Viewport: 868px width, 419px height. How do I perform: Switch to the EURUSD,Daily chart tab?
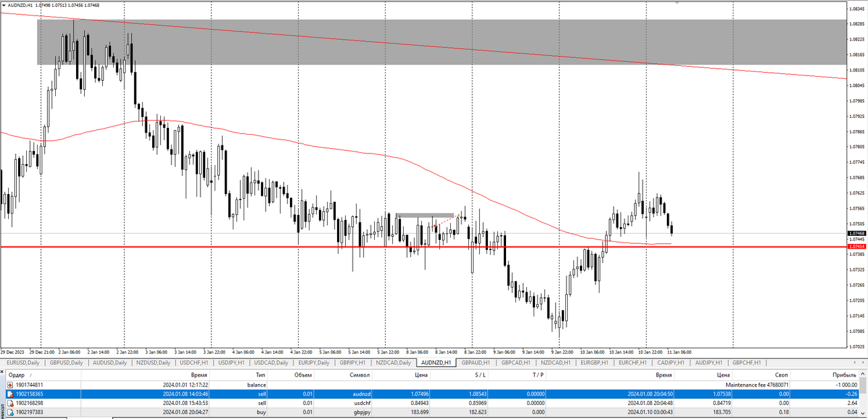point(23,362)
